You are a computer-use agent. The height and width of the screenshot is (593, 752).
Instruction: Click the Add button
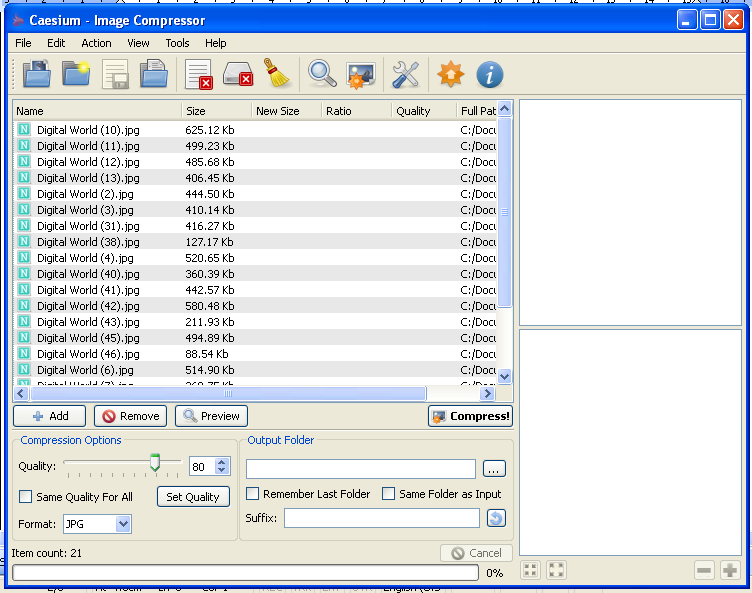[x=49, y=416]
